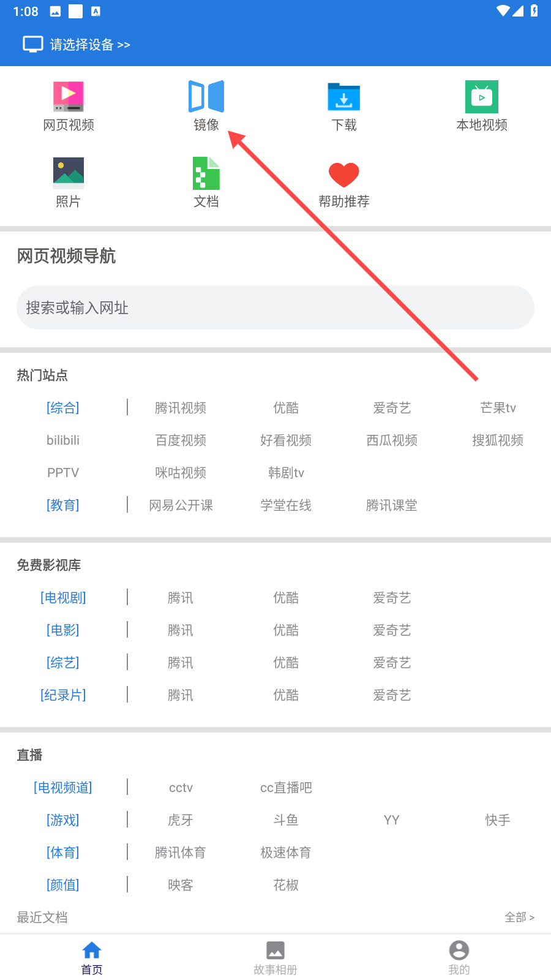The image size is (551, 980).
Task: Open the 腾讯体育 sports link
Action: (181, 853)
